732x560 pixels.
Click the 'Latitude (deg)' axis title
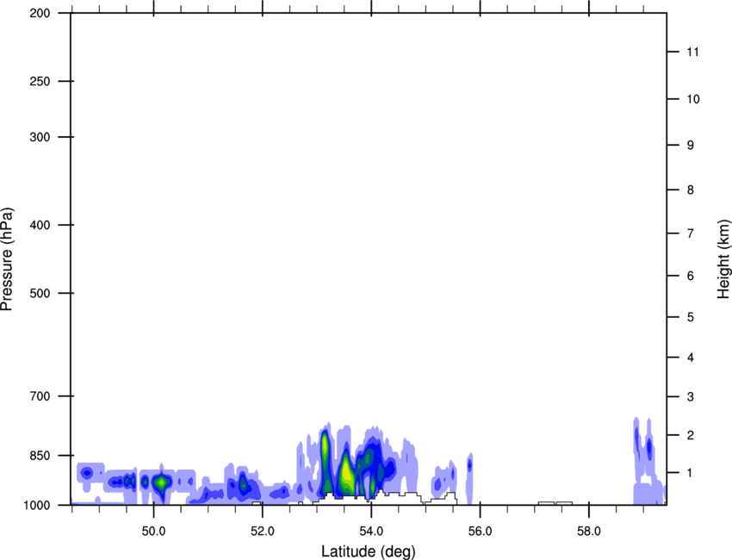tap(368, 551)
